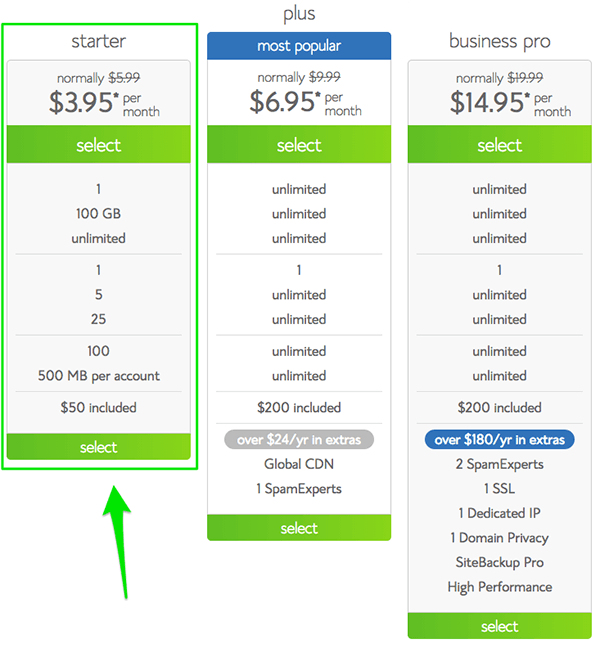Click the top select button under starter plan
The image size is (600, 648).
(x=98, y=145)
